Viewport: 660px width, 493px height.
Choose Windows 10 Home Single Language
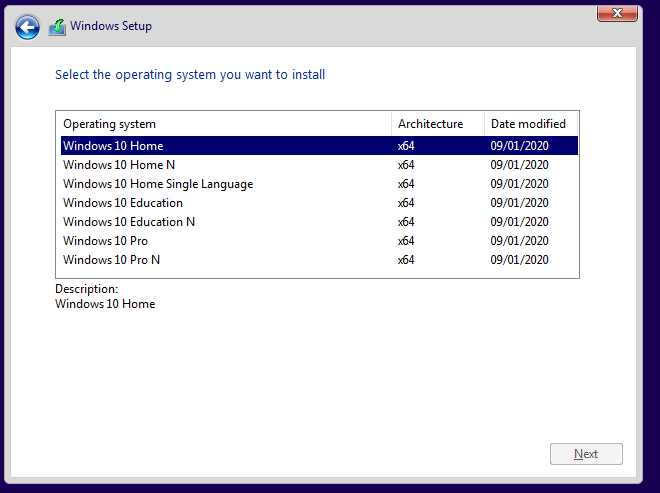319,184
